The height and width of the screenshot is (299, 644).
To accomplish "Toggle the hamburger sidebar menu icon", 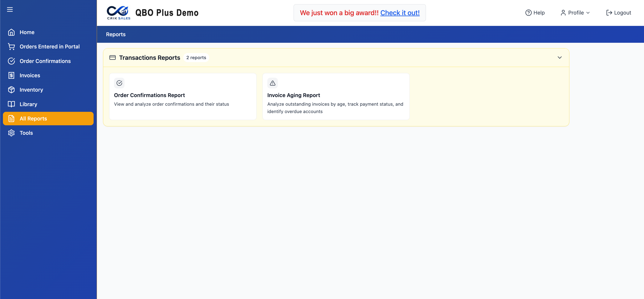I will point(10,9).
